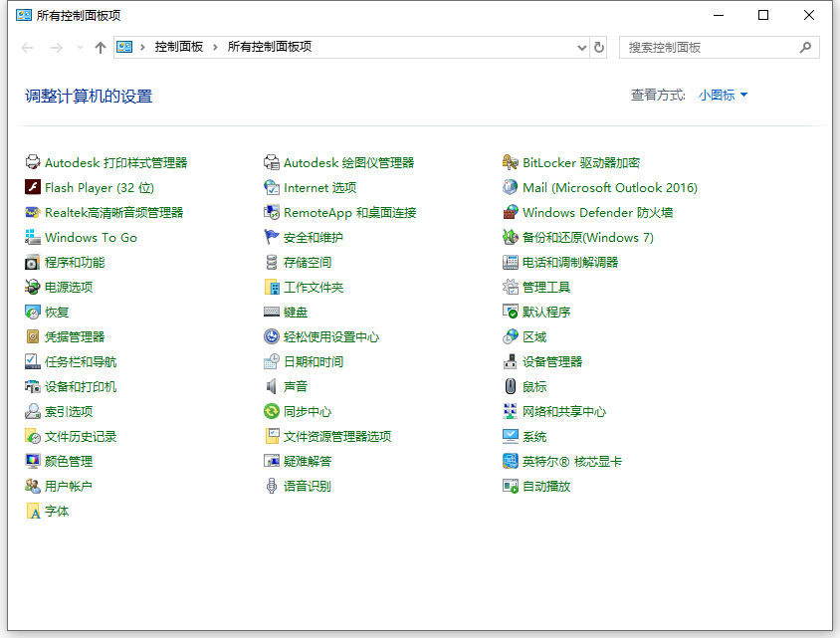
Task: Open 任务栏和导航 link
Action: pyautogui.click(x=81, y=362)
